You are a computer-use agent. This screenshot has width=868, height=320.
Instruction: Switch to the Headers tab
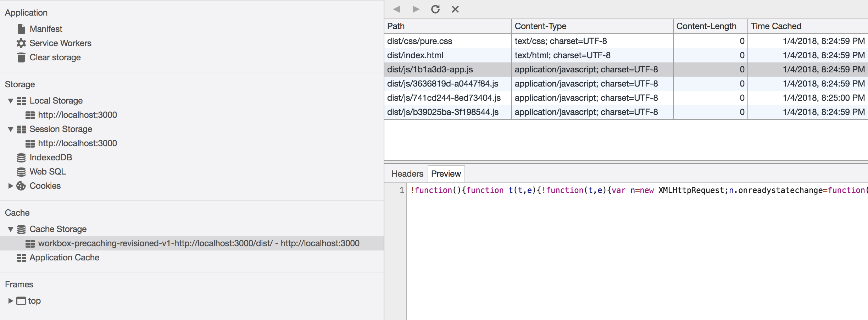click(x=407, y=173)
